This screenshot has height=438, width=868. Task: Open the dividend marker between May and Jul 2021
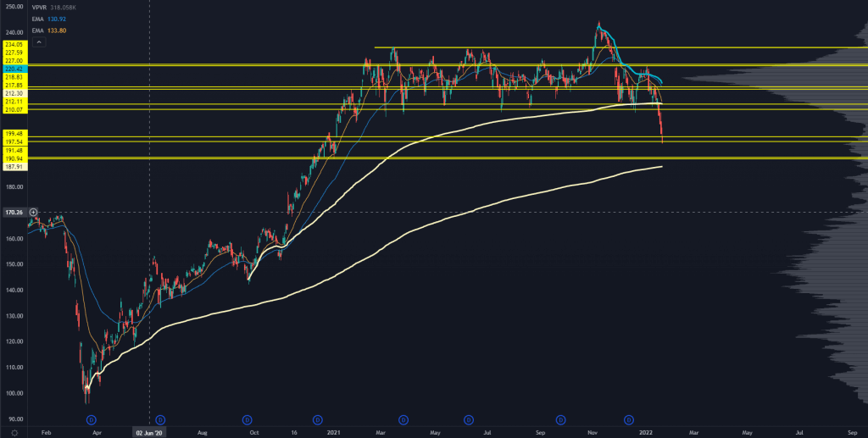click(469, 419)
